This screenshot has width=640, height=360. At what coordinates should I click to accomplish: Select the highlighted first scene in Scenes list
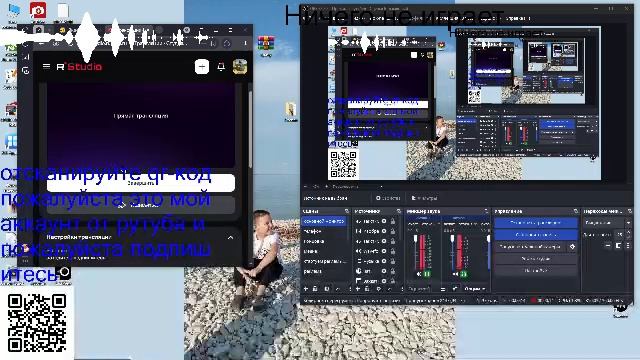pyautogui.click(x=325, y=221)
